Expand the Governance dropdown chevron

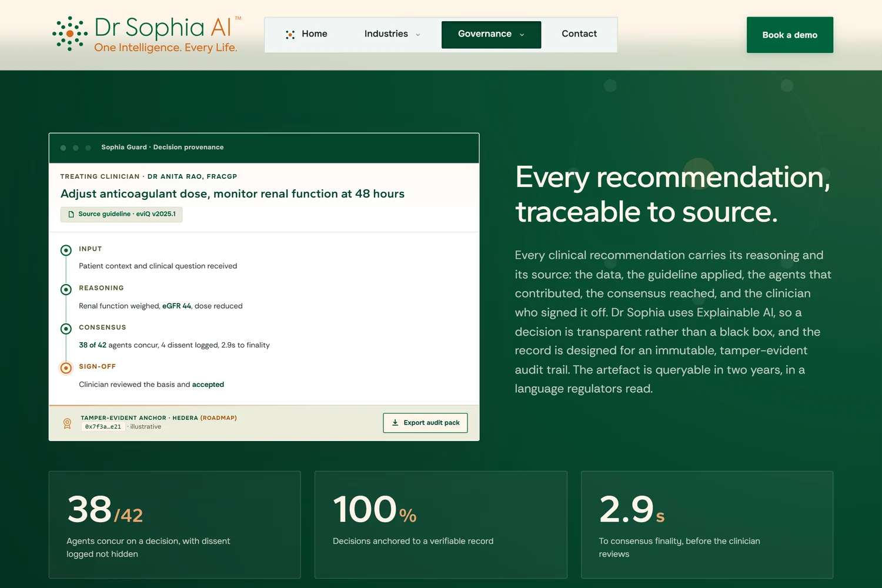(x=522, y=35)
